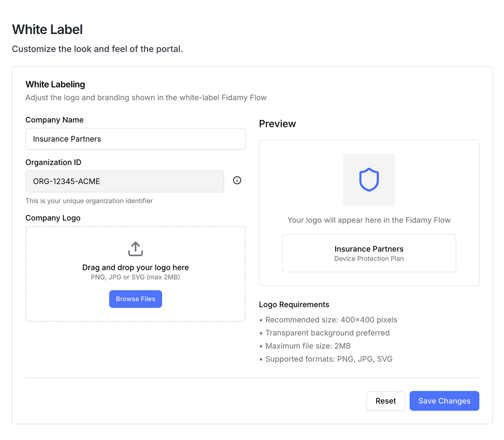This screenshot has height=440, width=504.
Task: Click the Organization ID field
Action: point(124,181)
